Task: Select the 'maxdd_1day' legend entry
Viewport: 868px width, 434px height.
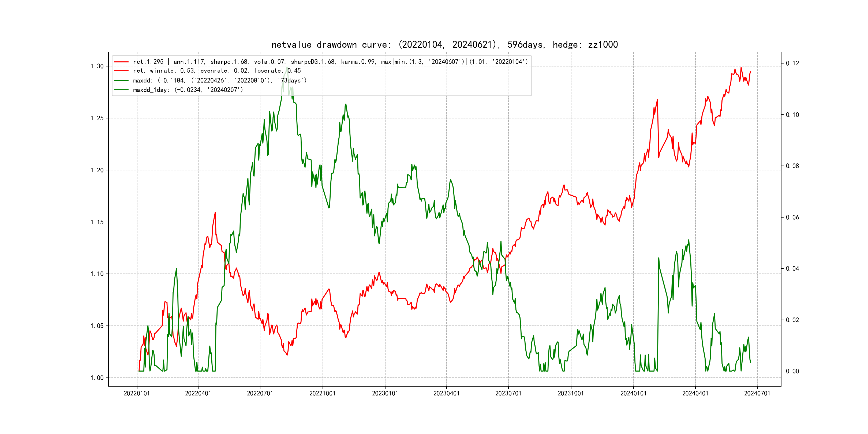Action: point(188,90)
